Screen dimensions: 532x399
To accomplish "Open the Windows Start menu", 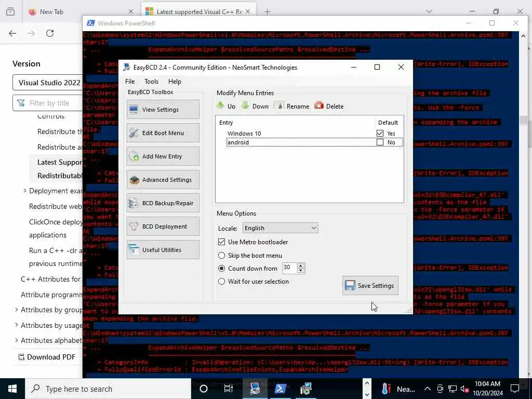I will [x=12, y=389].
